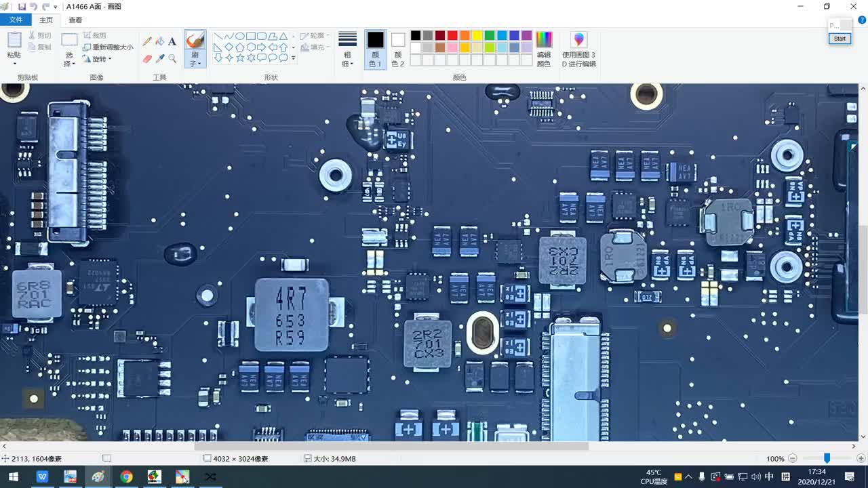Screen dimensions: 868x488
Task: Open the Quick Access Toolbar customize arrow
Action: [56, 7]
